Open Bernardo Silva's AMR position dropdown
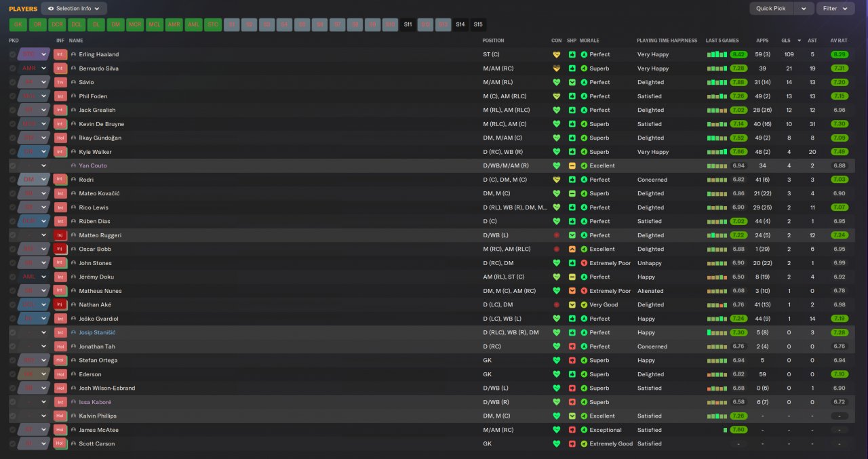The width and height of the screenshot is (868, 459). pos(34,68)
